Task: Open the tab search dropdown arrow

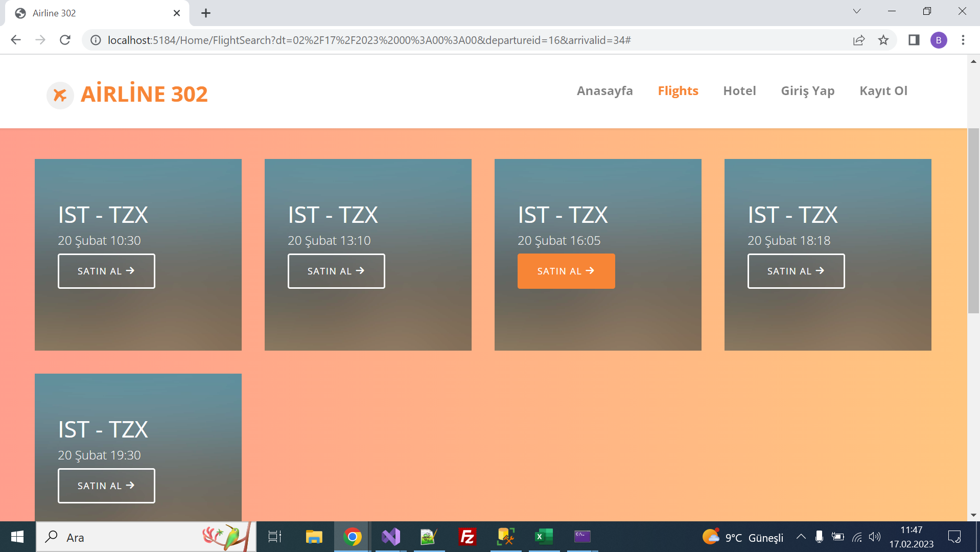Action: coord(857,11)
